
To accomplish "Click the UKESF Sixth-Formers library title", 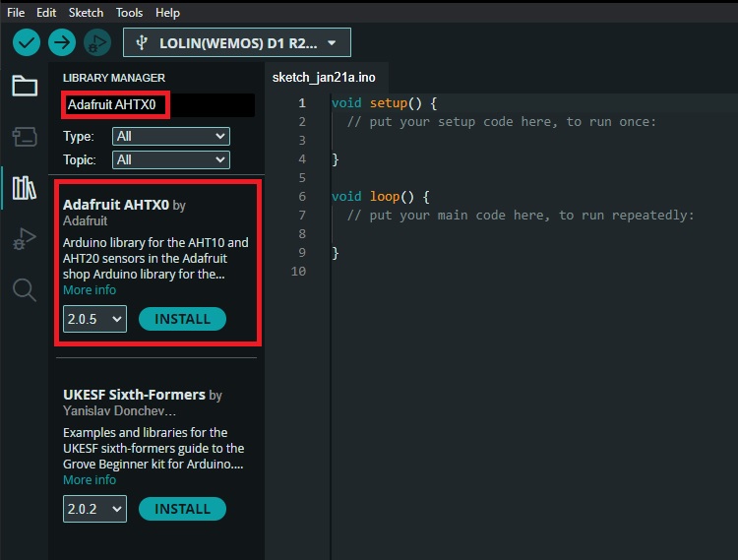I will click(x=134, y=395).
